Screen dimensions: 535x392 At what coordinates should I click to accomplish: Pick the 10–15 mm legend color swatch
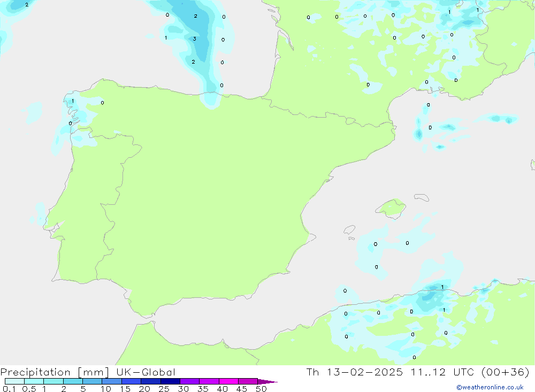112,381
